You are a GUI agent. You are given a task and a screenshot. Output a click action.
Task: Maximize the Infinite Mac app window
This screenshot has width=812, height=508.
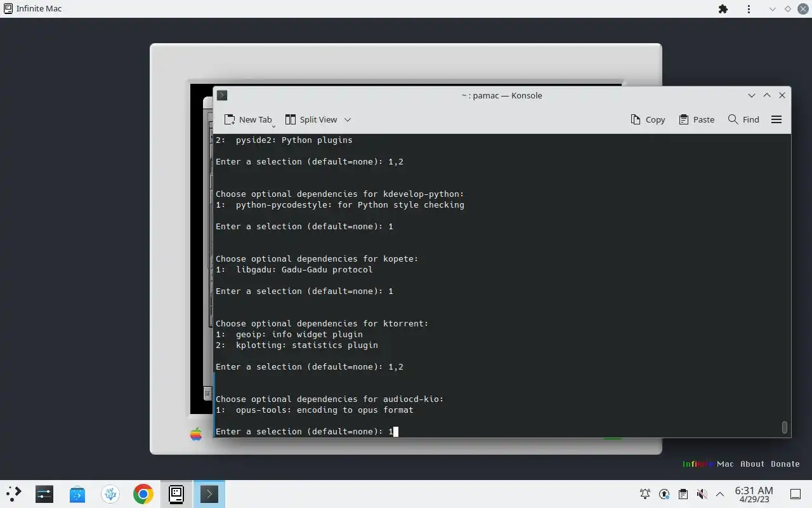(788, 9)
